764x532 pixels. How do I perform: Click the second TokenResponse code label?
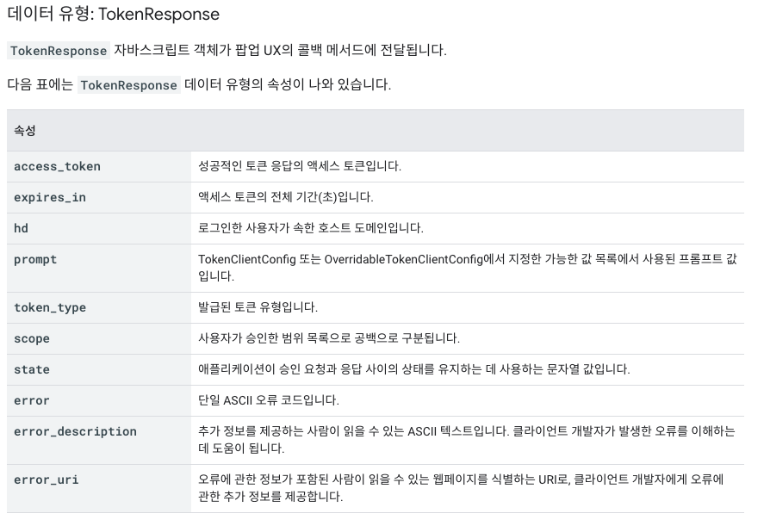(x=128, y=84)
